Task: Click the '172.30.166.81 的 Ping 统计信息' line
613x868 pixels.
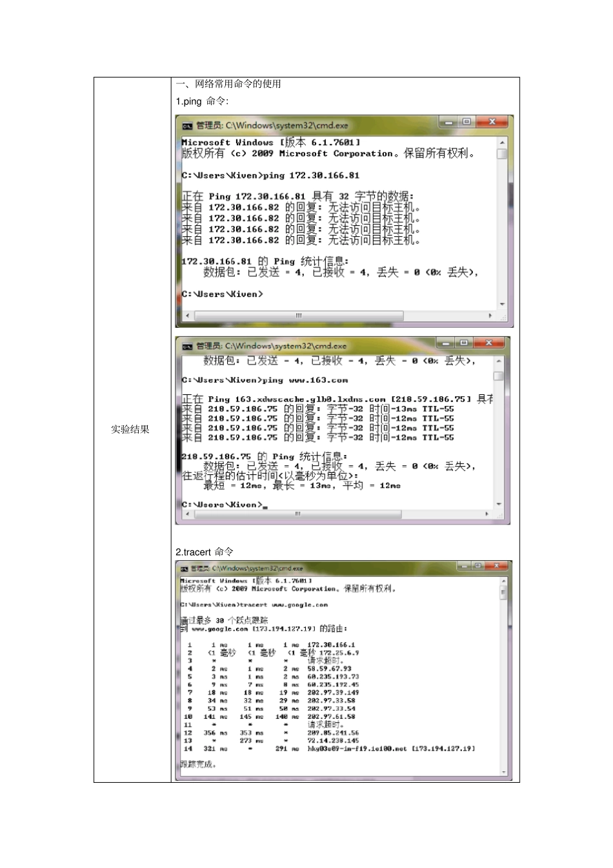Action: [265, 261]
